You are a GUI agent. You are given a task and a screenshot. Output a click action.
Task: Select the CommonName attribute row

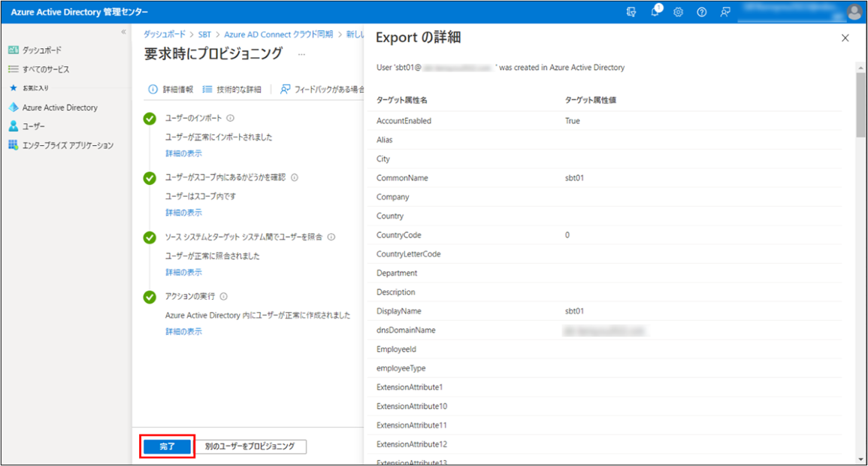[x=604, y=177]
